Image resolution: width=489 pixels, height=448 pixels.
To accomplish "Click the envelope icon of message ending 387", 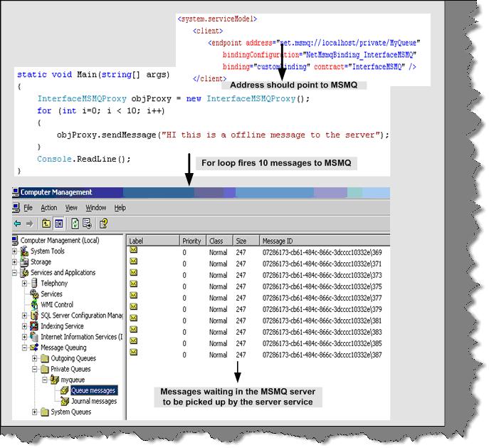I will pyautogui.click(x=134, y=353).
